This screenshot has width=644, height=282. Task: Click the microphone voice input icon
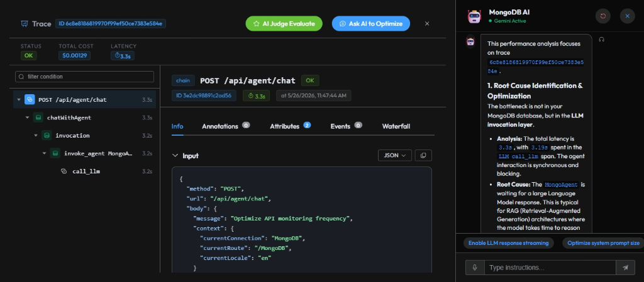click(475, 268)
